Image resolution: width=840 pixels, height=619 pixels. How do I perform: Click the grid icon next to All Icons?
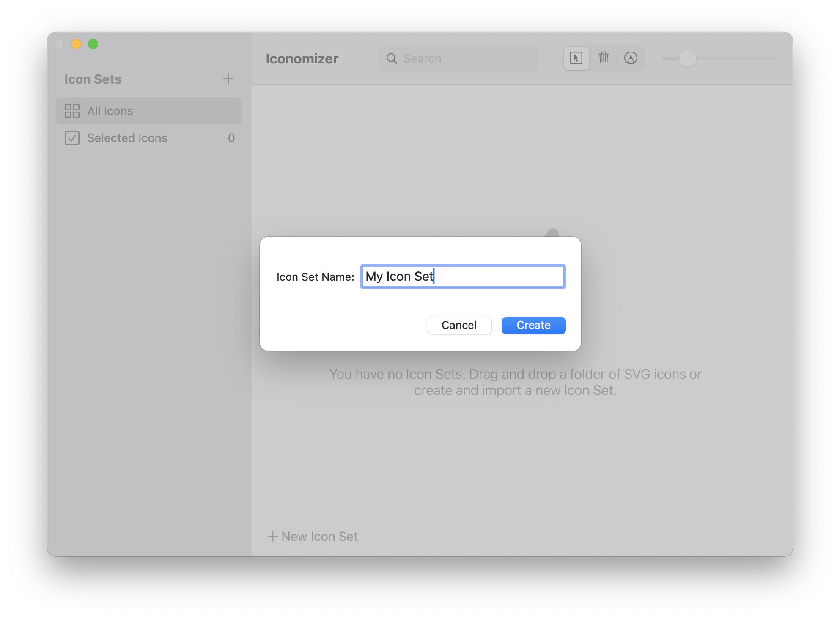coord(72,111)
